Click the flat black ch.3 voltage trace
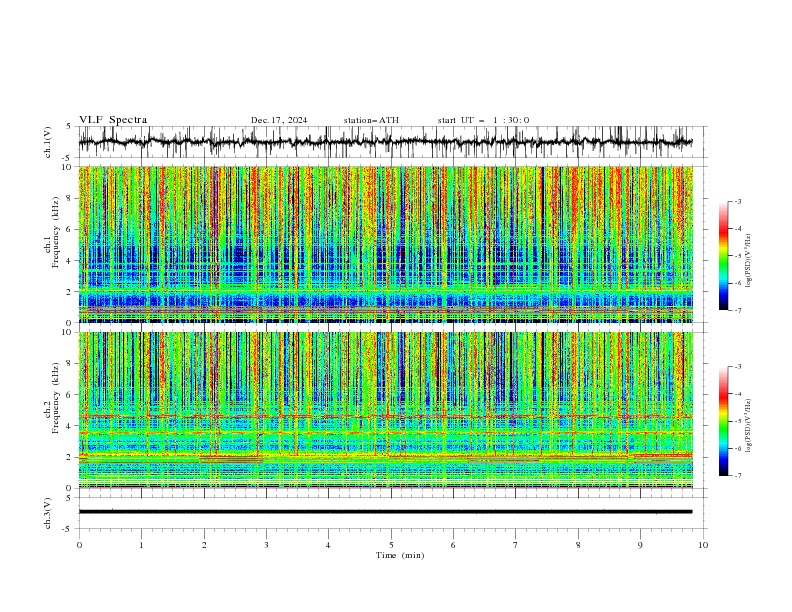 [385, 512]
